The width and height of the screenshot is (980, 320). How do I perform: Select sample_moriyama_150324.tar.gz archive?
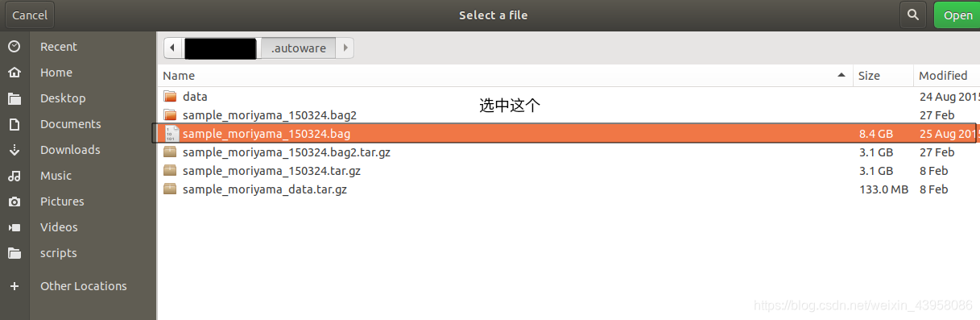pyautogui.click(x=569, y=171)
